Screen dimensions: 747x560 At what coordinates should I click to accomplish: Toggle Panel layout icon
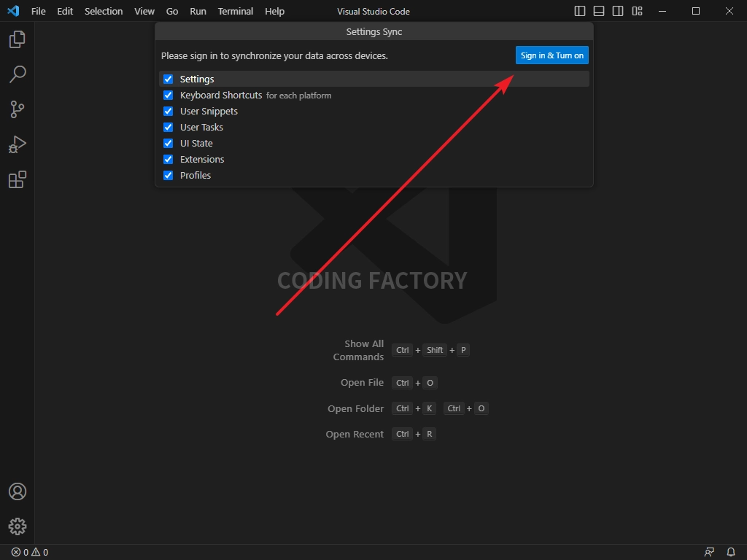(599, 11)
